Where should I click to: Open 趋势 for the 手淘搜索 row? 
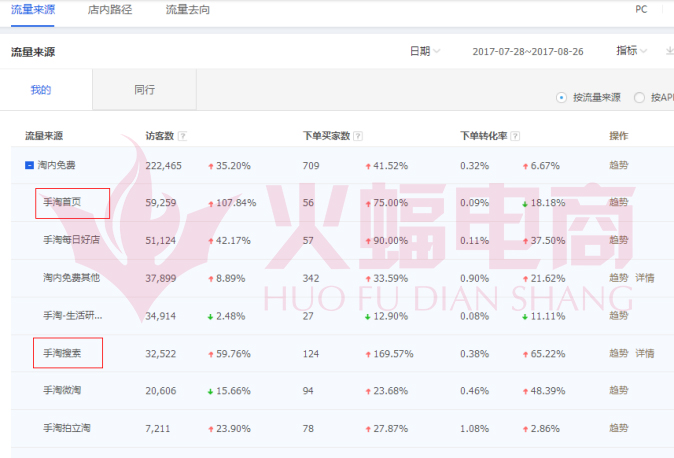pos(619,353)
